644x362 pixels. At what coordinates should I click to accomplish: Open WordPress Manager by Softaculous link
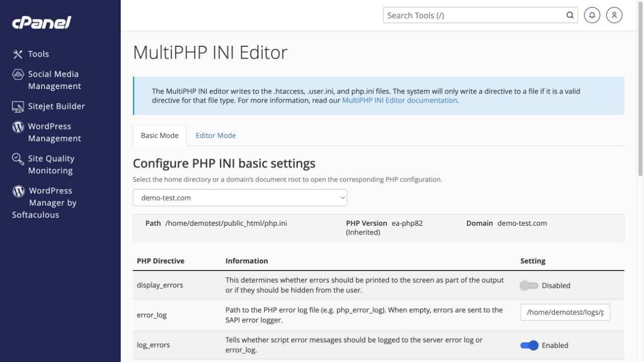coord(44,203)
